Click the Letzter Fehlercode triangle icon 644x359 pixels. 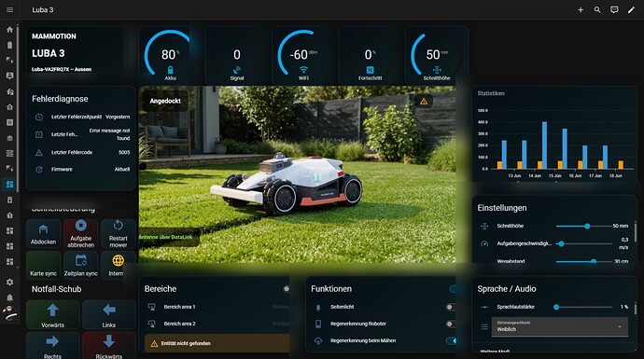39,153
